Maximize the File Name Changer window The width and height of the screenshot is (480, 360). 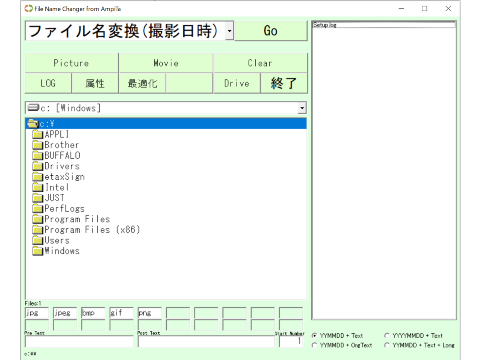[x=425, y=8]
